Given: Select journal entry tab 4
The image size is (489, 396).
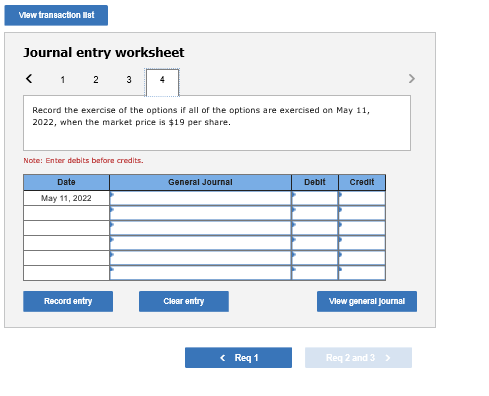Looking at the screenshot, I should (162, 82).
